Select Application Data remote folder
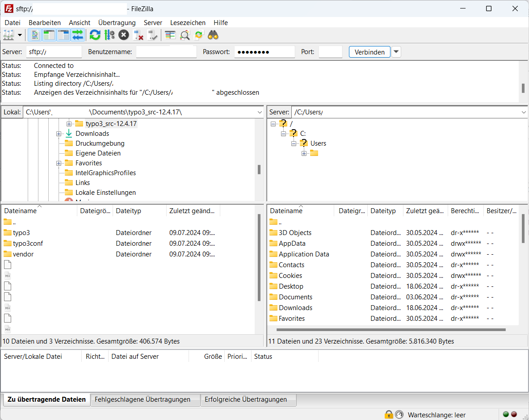 click(304, 254)
